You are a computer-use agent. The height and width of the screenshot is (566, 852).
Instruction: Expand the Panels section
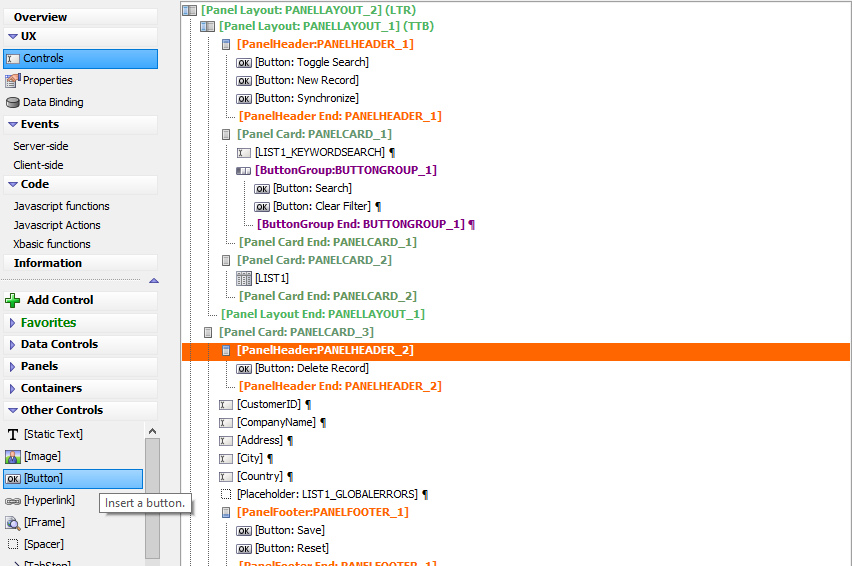click(x=12, y=367)
